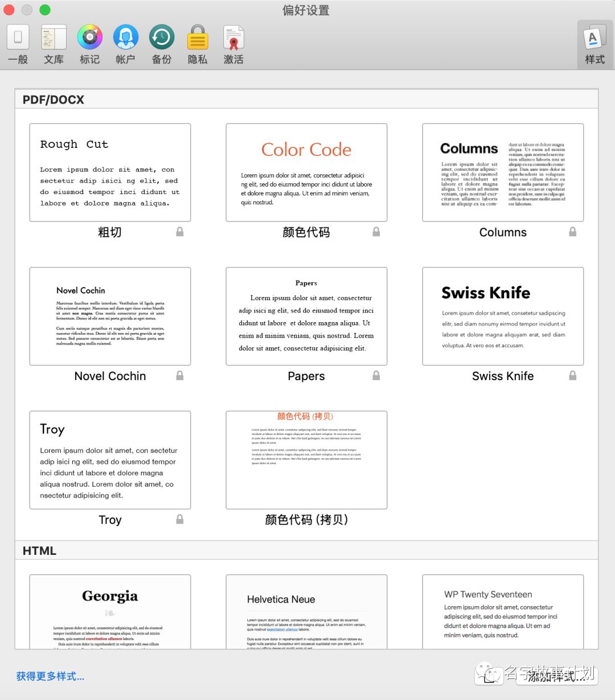615x700 pixels.
Task: Choose the Georgia HTML style
Action: 110,612
